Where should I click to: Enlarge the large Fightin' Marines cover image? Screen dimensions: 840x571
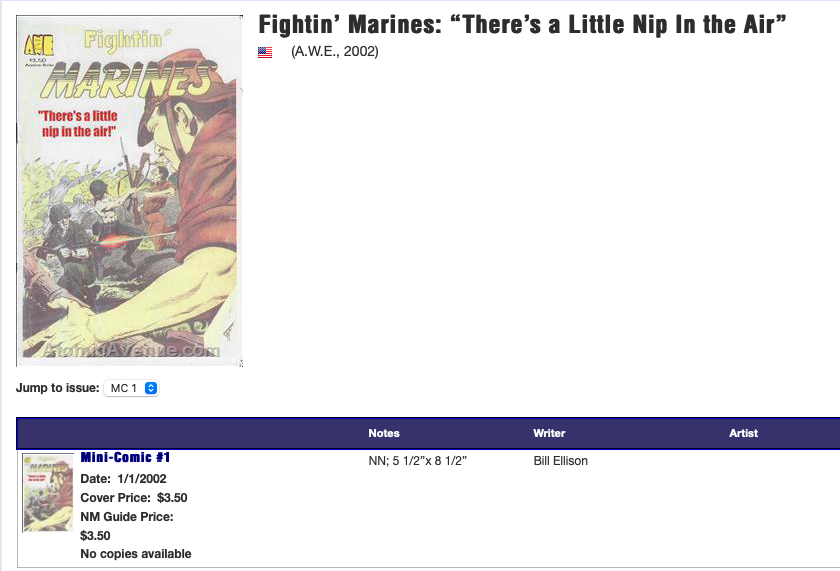130,190
